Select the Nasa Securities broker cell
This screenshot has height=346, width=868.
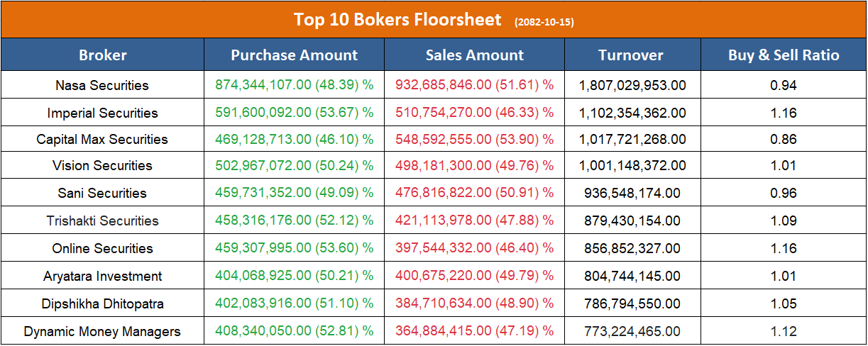click(x=102, y=86)
